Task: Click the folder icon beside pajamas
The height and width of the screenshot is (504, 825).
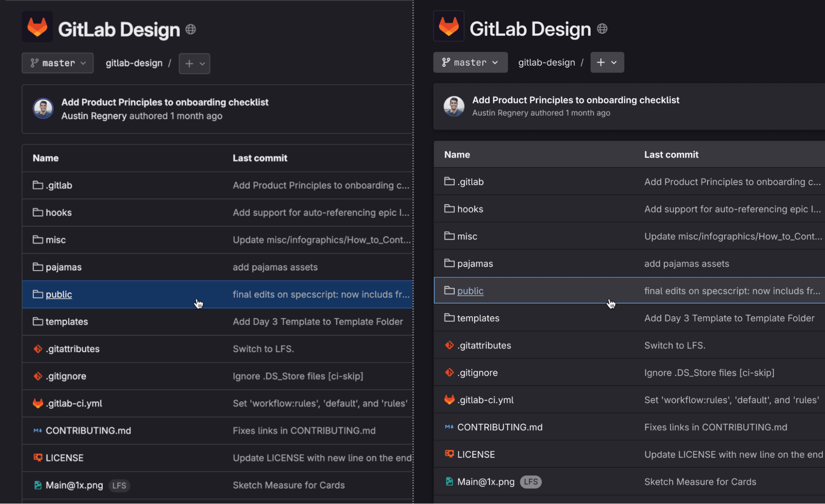Action: pos(38,267)
